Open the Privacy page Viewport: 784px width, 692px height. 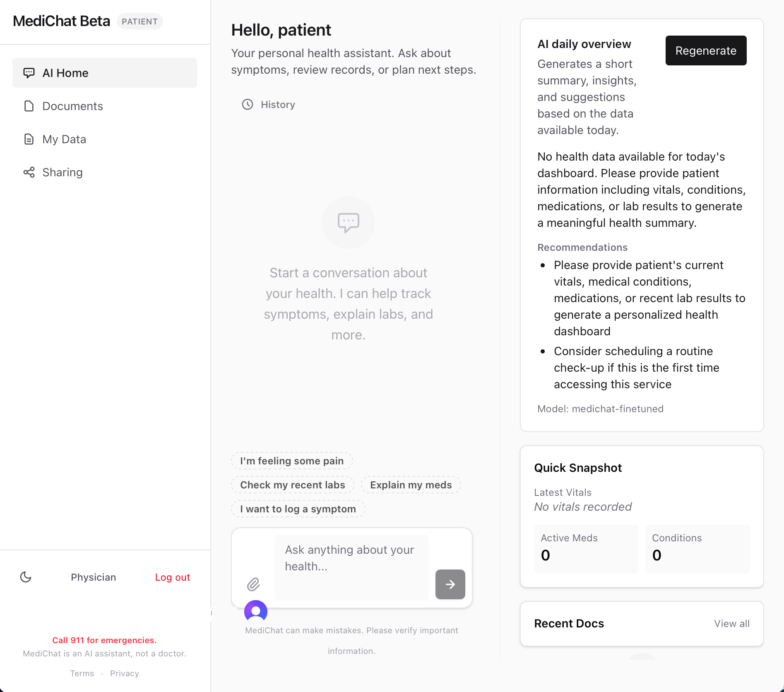[124, 673]
